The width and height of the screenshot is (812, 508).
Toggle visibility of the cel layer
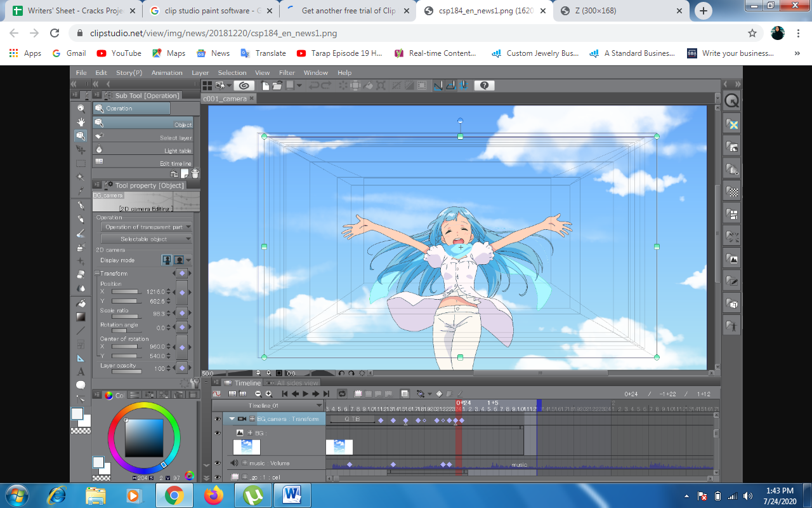pyautogui.click(x=218, y=476)
